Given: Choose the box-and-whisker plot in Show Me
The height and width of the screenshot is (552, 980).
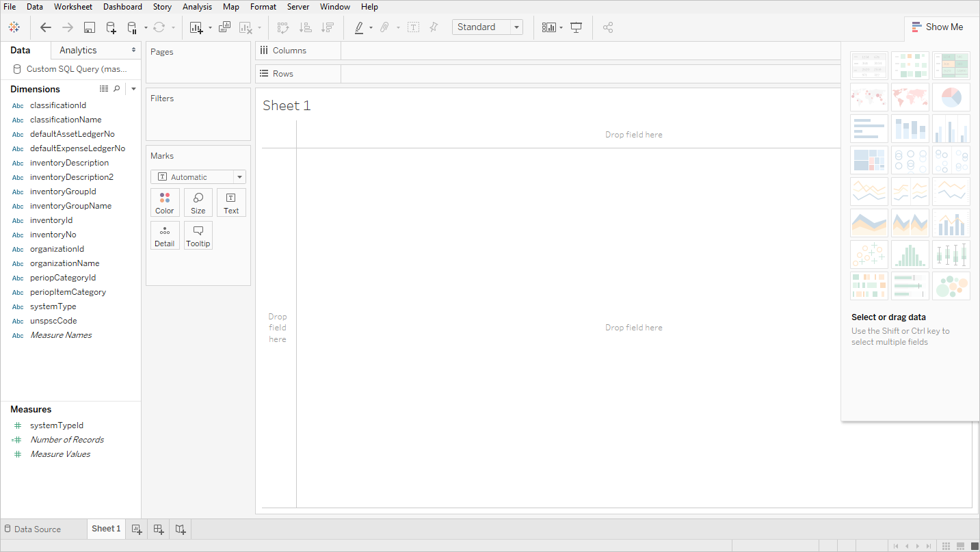Looking at the screenshot, I should pyautogui.click(x=951, y=254).
